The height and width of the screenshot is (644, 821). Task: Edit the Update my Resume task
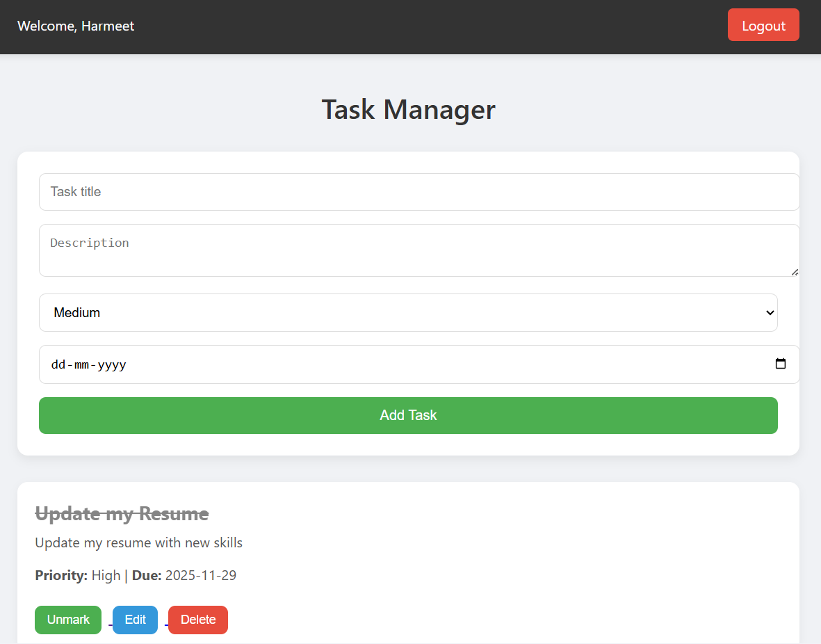click(x=135, y=620)
